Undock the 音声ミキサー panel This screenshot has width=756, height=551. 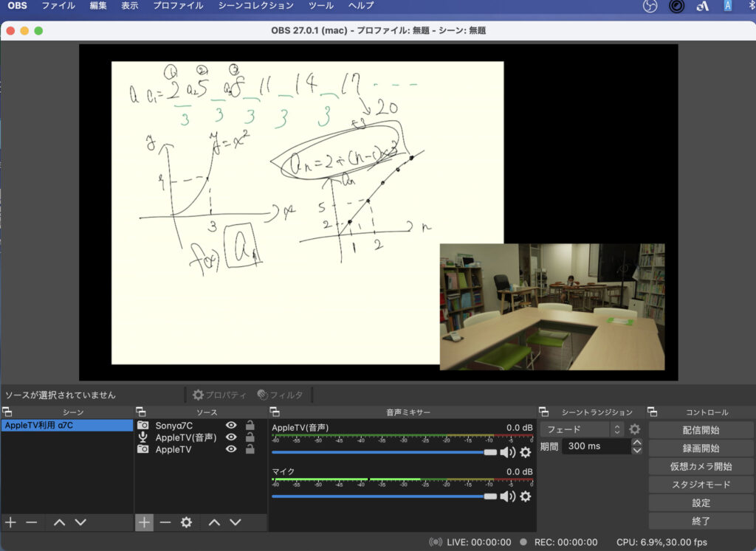274,412
